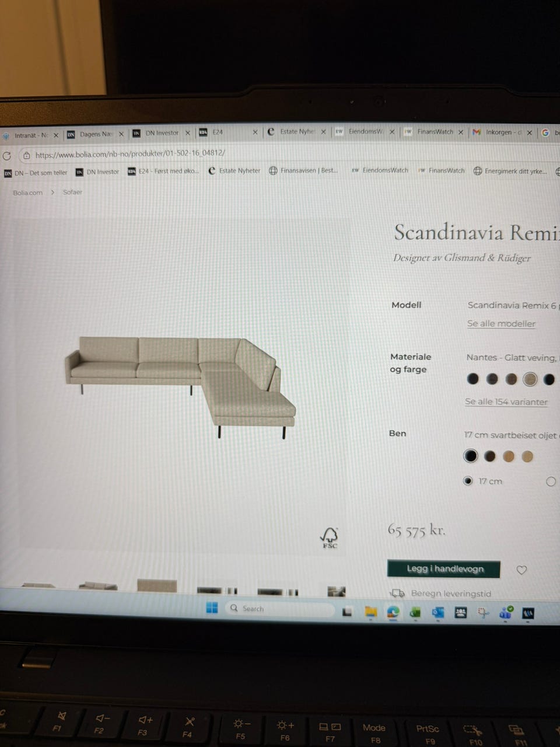Go to Bolia.com breadcrumb
The width and height of the screenshot is (560, 747).
[27, 193]
